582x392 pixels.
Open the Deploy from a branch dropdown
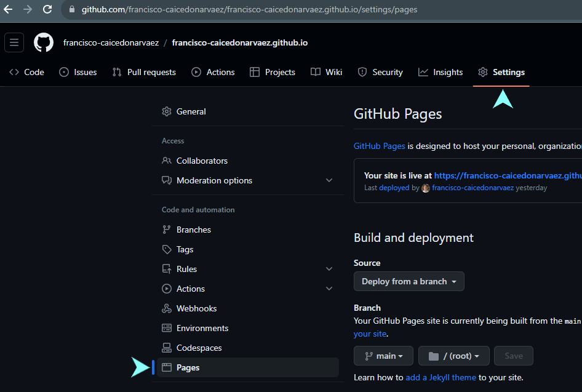point(409,281)
